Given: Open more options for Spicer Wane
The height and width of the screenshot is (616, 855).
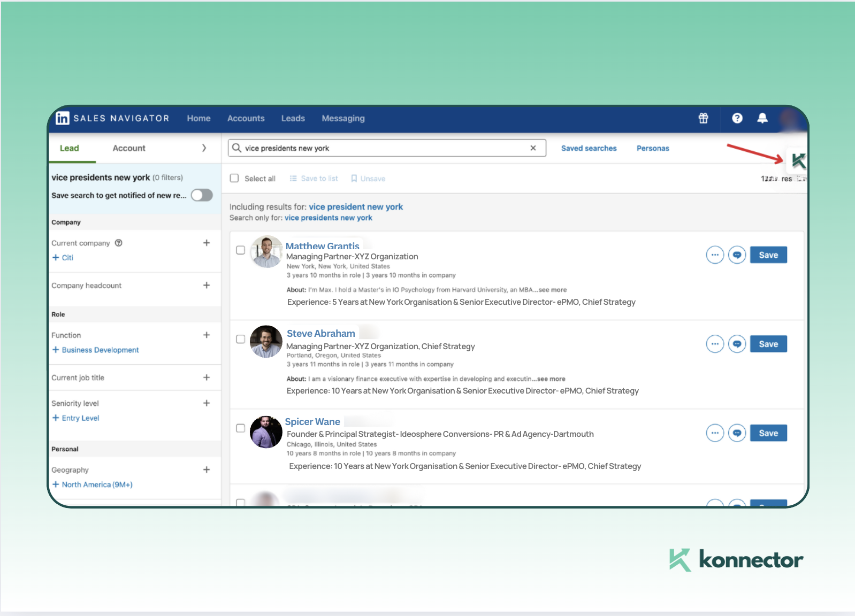Looking at the screenshot, I should click(x=715, y=433).
